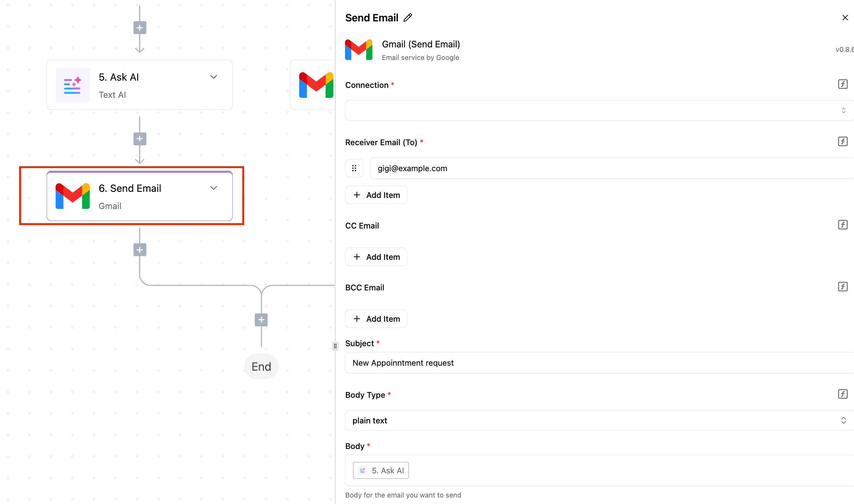Click the dynamic value icon for BCC Email
This screenshot has height=504, width=854.
coord(843,287)
